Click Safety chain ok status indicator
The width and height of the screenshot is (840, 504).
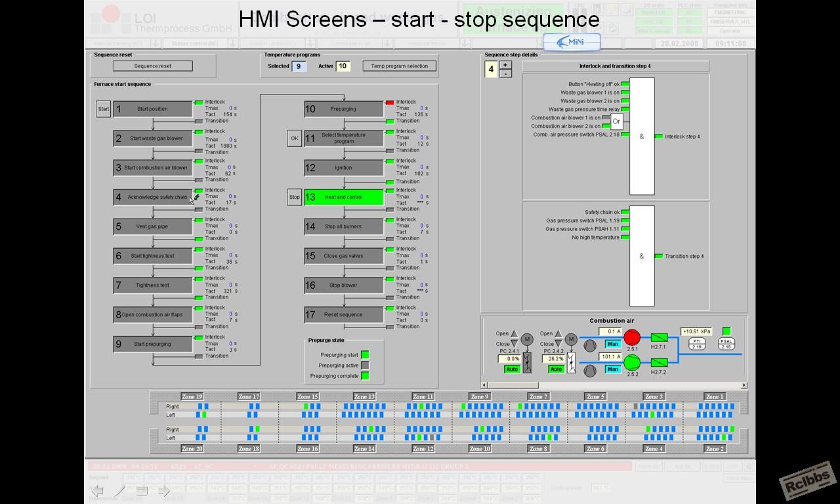click(x=625, y=212)
